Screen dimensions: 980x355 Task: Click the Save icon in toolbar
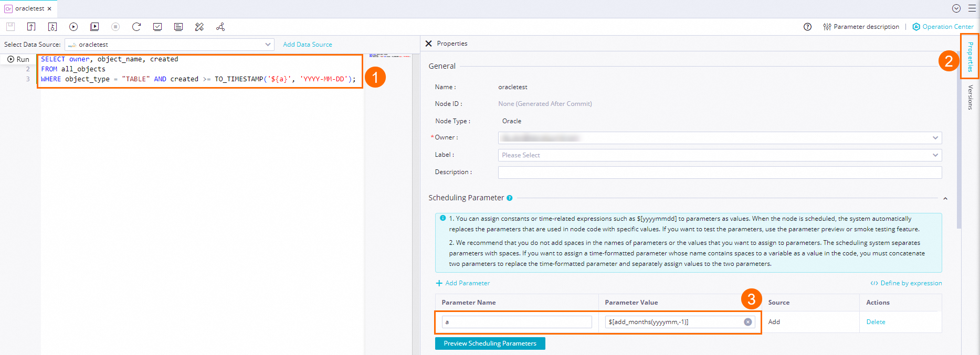coord(10,27)
